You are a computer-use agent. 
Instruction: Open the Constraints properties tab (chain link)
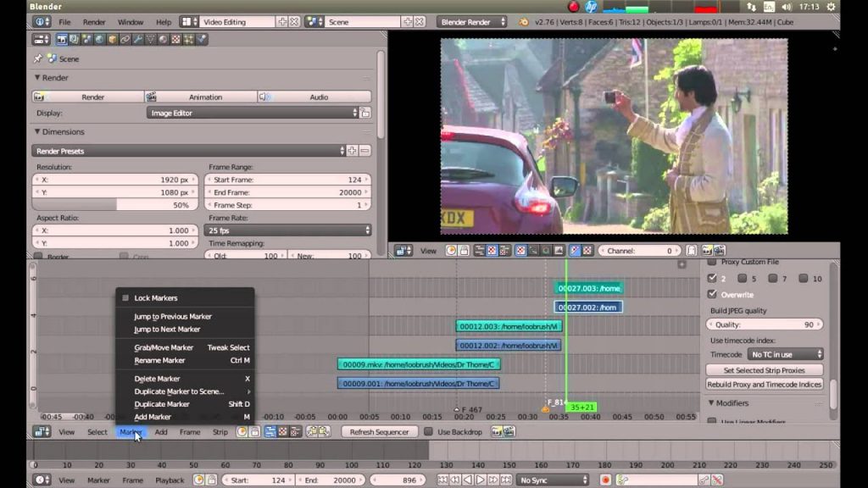pos(125,39)
